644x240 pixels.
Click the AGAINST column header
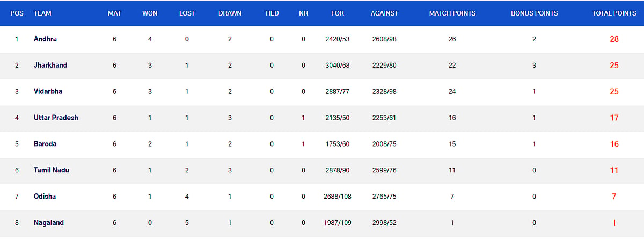384,13
